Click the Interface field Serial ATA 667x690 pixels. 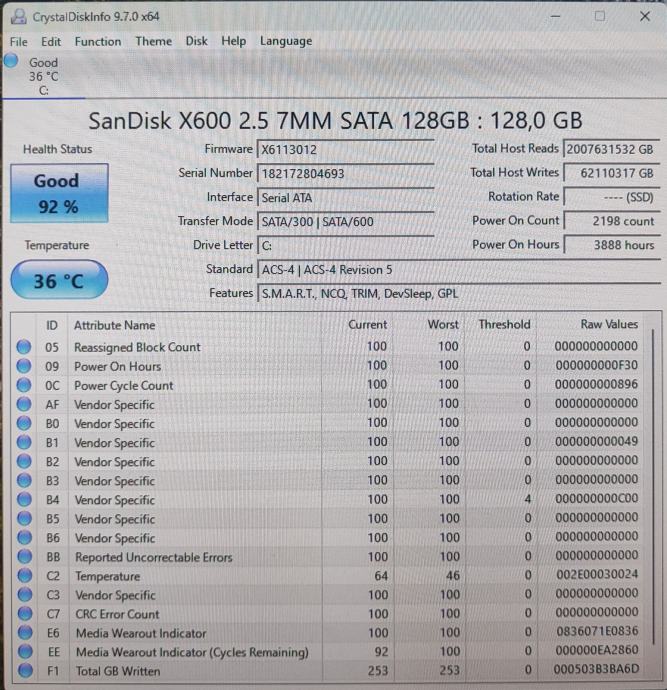click(345, 198)
